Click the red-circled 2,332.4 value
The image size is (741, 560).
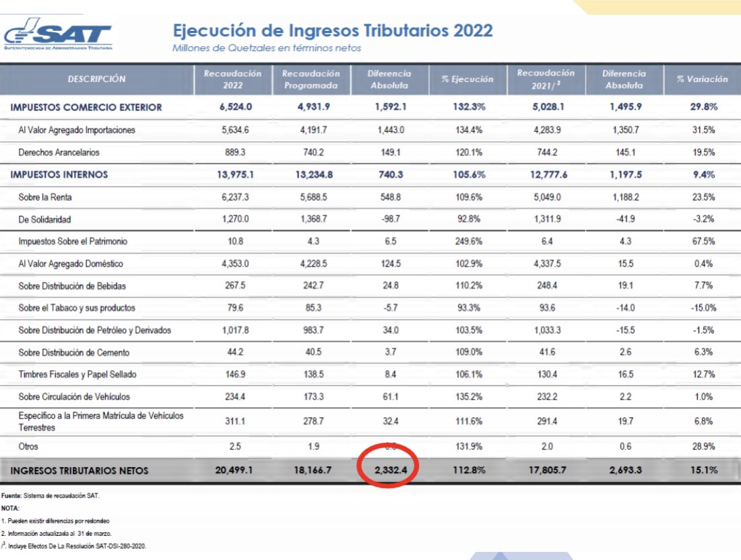click(389, 470)
